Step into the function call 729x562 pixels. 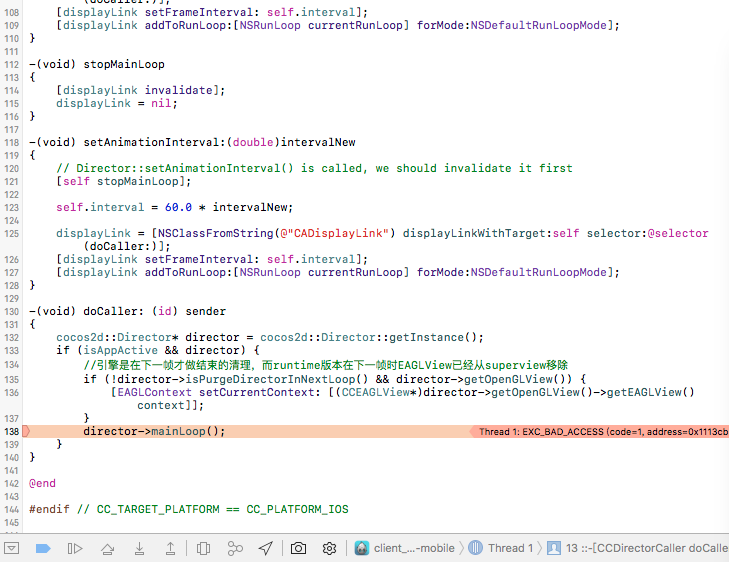(139, 549)
